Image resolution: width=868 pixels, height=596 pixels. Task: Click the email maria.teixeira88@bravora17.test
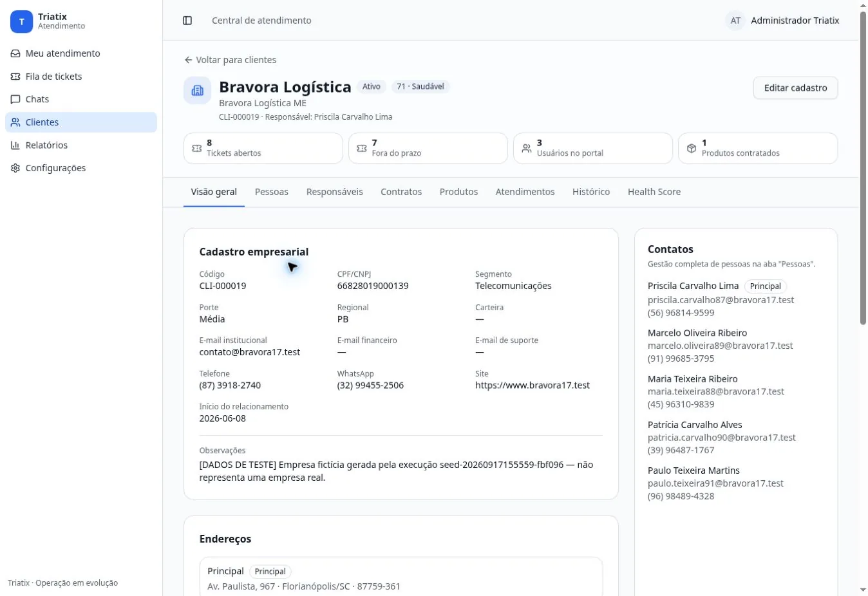(716, 391)
